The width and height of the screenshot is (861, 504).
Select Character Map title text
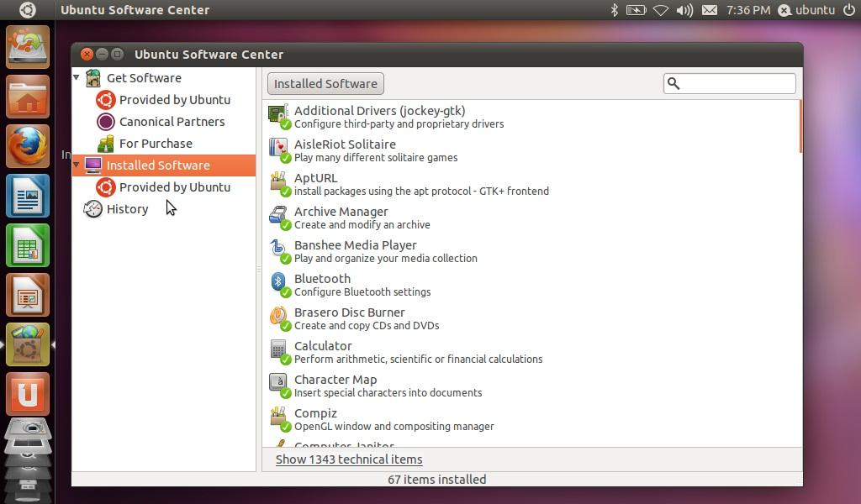pyautogui.click(x=335, y=380)
